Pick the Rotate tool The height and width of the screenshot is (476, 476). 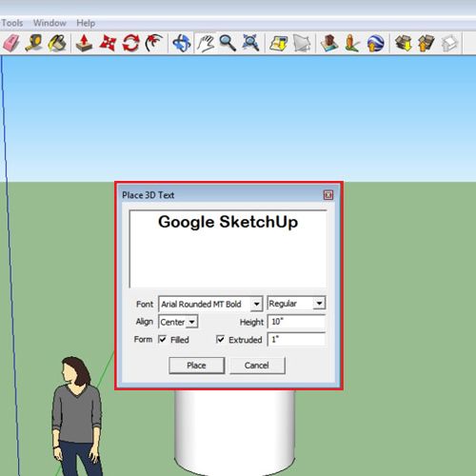(131, 43)
